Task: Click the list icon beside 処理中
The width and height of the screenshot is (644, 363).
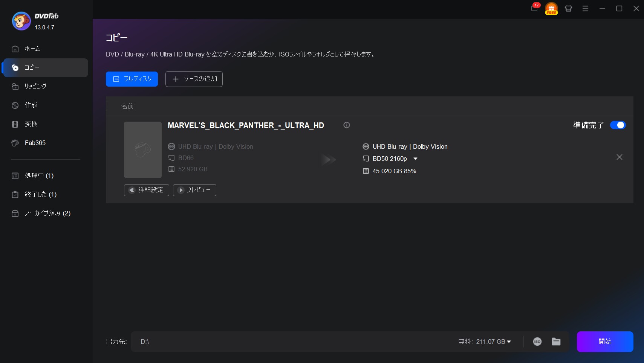Action: [15, 176]
